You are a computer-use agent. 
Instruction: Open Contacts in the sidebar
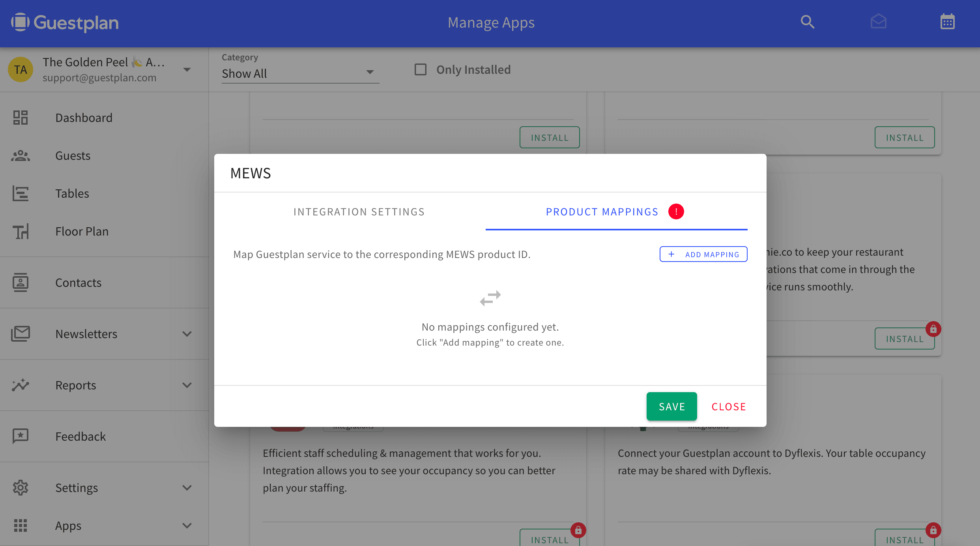click(104, 282)
